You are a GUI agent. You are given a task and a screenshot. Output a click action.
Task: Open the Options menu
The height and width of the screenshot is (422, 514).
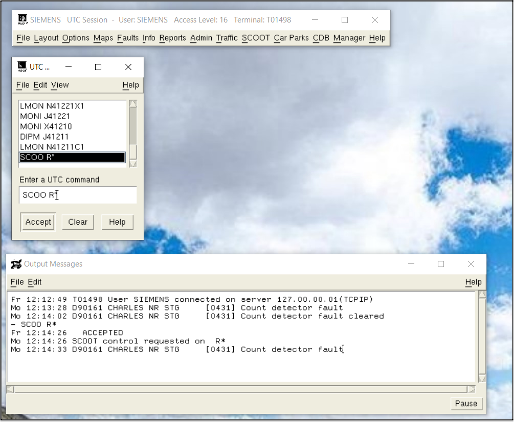point(76,38)
